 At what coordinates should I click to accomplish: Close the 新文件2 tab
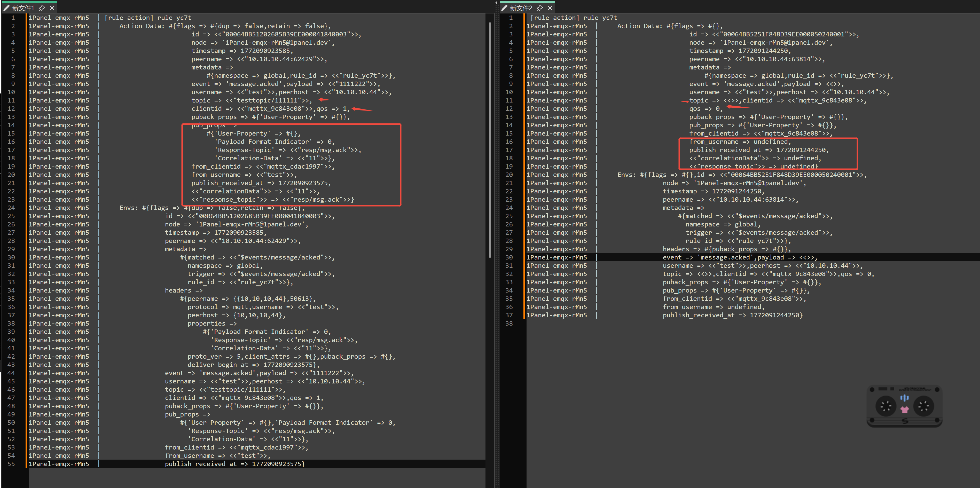(550, 8)
